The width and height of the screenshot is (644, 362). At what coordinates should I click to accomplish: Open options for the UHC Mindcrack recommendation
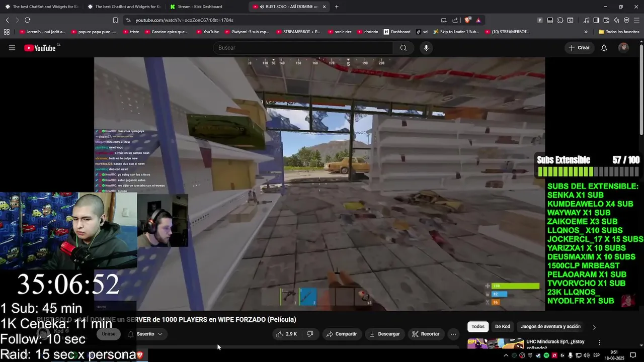pos(599,342)
